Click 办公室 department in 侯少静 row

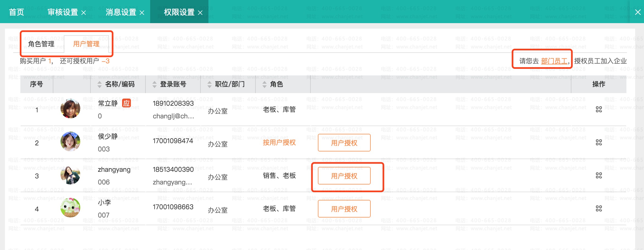pyautogui.click(x=218, y=144)
